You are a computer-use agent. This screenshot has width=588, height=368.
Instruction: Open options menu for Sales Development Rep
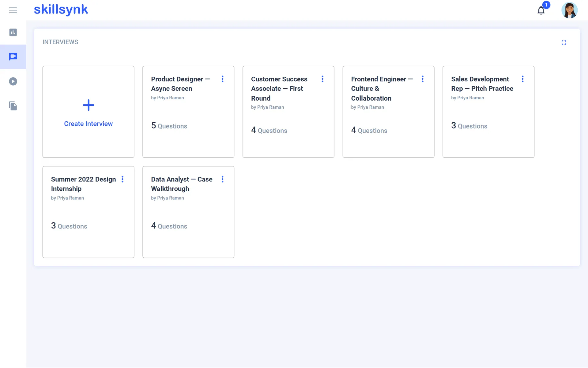pos(522,79)
